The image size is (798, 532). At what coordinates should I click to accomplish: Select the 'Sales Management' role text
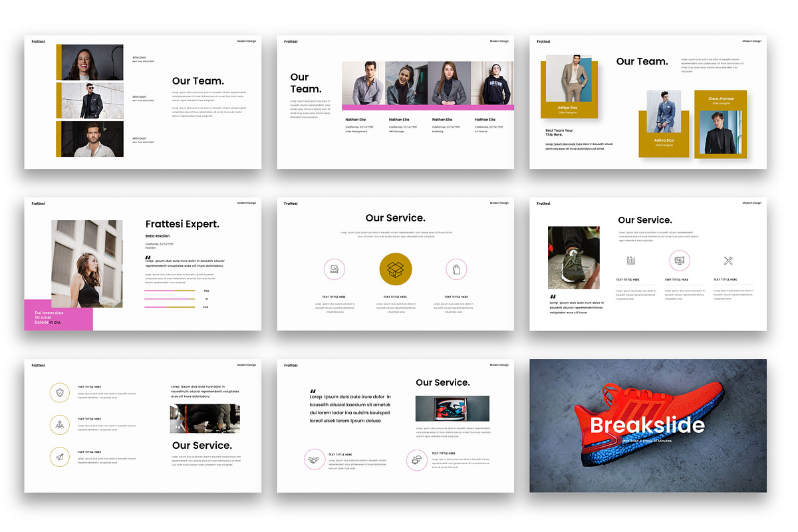click(356, 132)
